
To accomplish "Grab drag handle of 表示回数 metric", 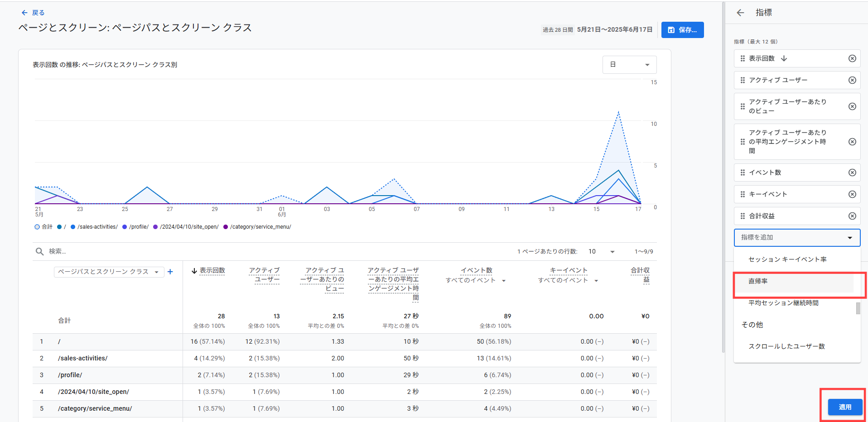I will [x=743, y=58].
